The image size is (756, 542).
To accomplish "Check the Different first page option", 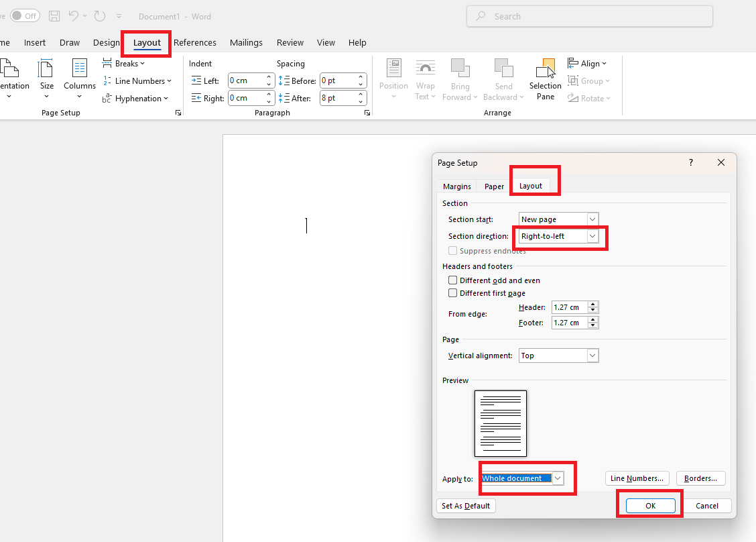I will (453, 293).
